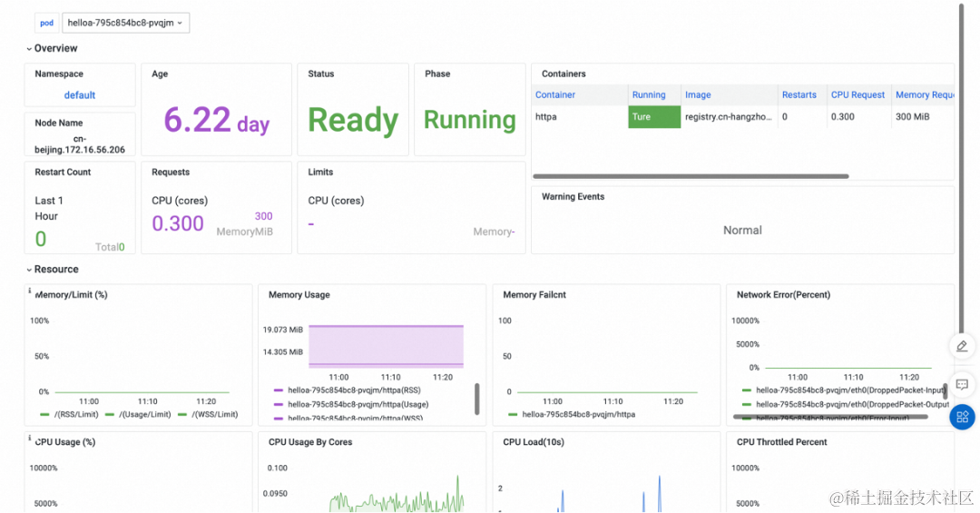The width and height of the screenshot is (980, 513).
Task: Open the default namespace link
Action: point(79,95)
